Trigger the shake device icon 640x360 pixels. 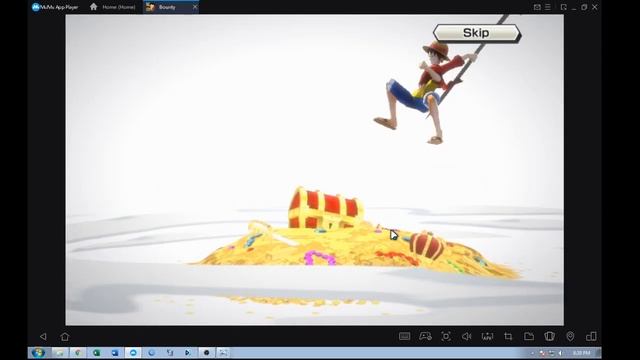[x=549, y=336]
